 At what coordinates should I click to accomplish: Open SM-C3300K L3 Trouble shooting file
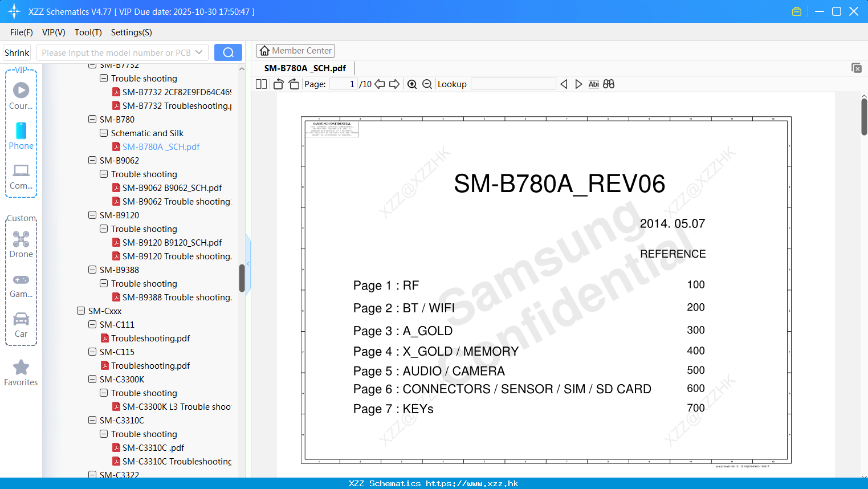(x=172, y=406)
